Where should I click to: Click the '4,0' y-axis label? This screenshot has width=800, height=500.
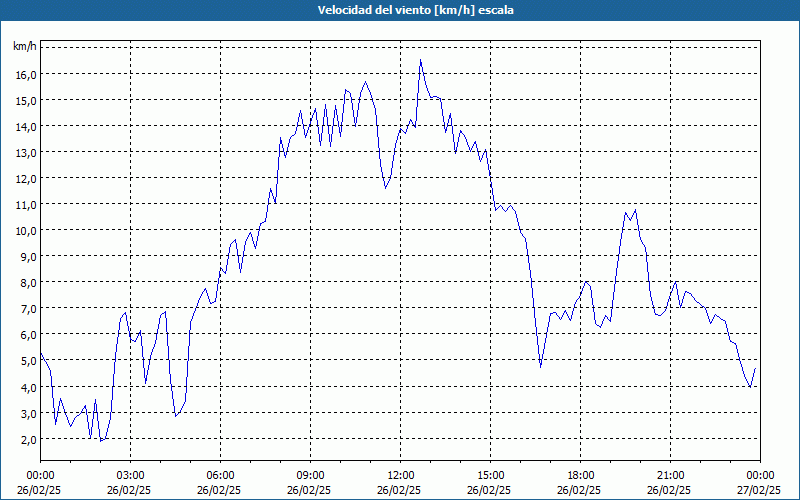(x=29, y=387)
